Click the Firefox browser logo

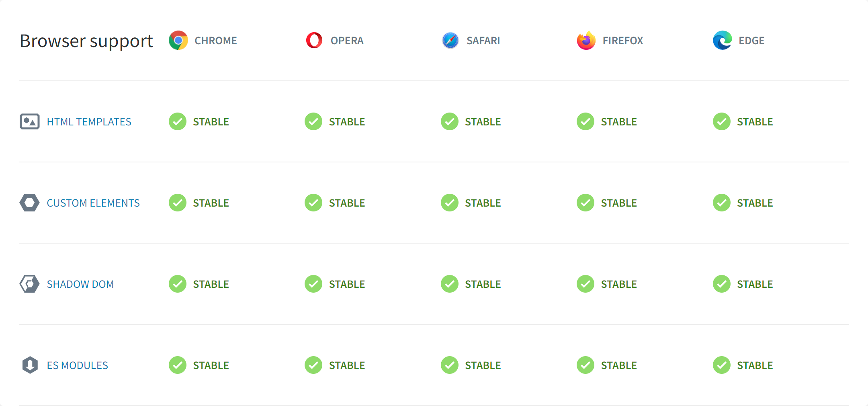[x=586, y=41]
